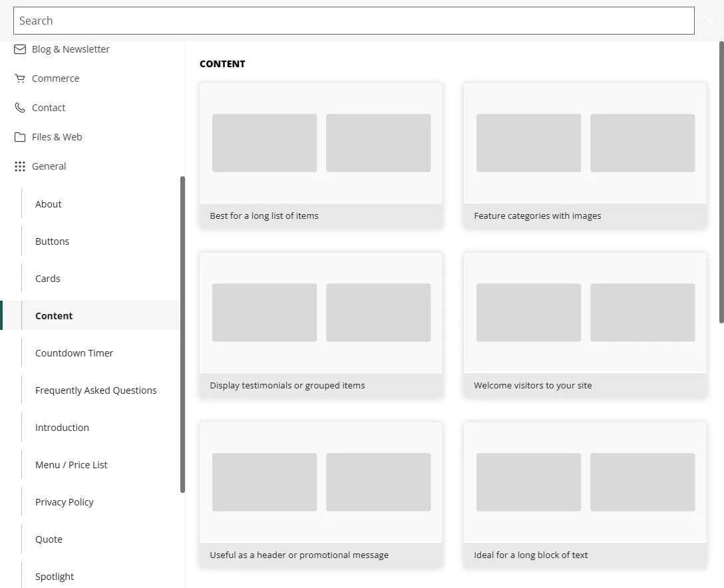Select About under General
The height and width of the screenshot is (588, 724).
tap(48, 204)
